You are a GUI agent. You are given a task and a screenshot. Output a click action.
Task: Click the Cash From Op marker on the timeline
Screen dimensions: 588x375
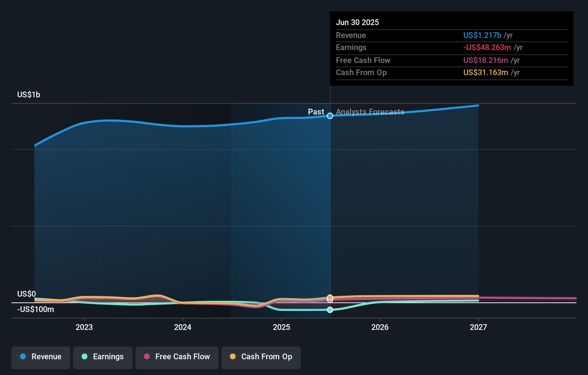point(330,297)
